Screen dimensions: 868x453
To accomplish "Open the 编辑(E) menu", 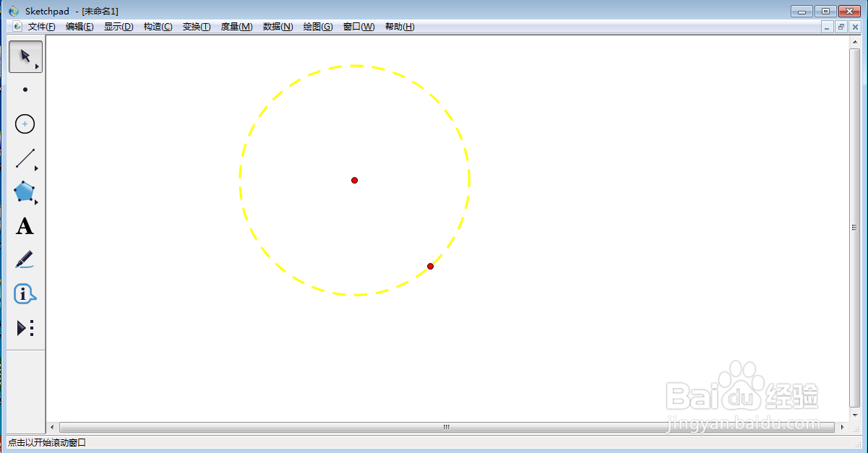I will tap(80, 27).
